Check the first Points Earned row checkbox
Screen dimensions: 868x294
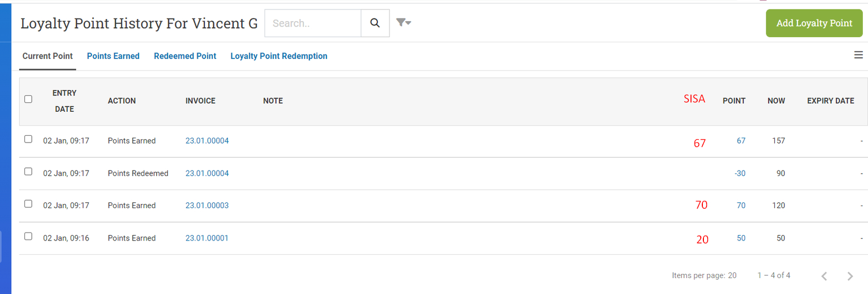point(29,139)
